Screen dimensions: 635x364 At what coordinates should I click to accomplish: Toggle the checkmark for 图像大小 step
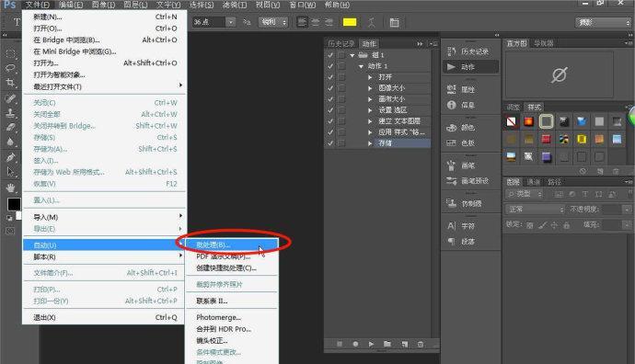(x=330, y=87)
